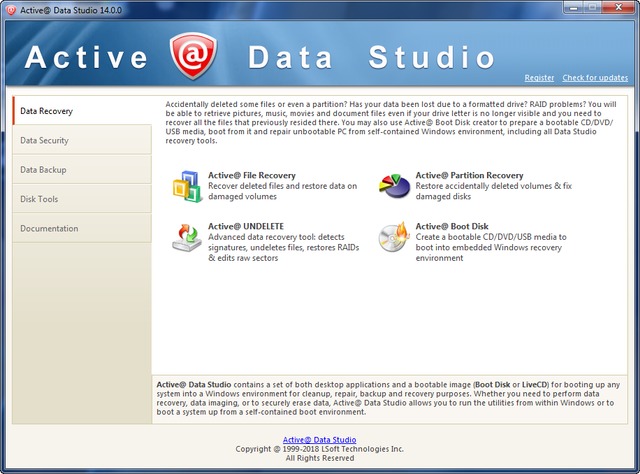Click the Active@ Partition Recovery pie icon
This screenshot has height=474, width=640.
(x=394, y=186)
